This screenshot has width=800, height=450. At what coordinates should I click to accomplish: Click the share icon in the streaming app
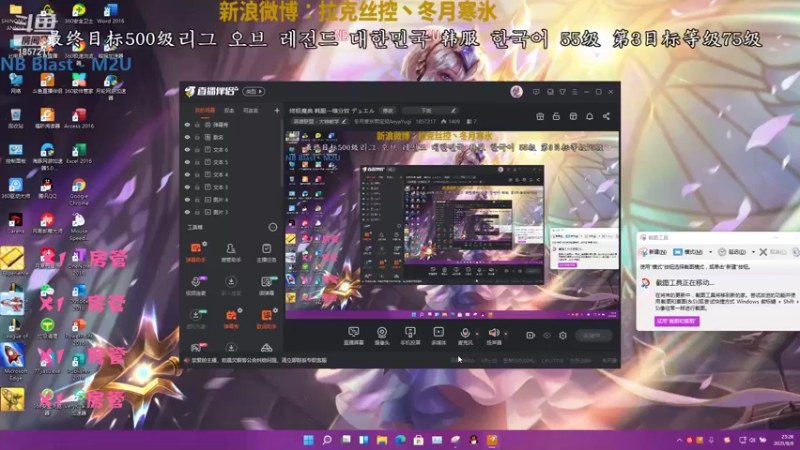click(606, 116)
